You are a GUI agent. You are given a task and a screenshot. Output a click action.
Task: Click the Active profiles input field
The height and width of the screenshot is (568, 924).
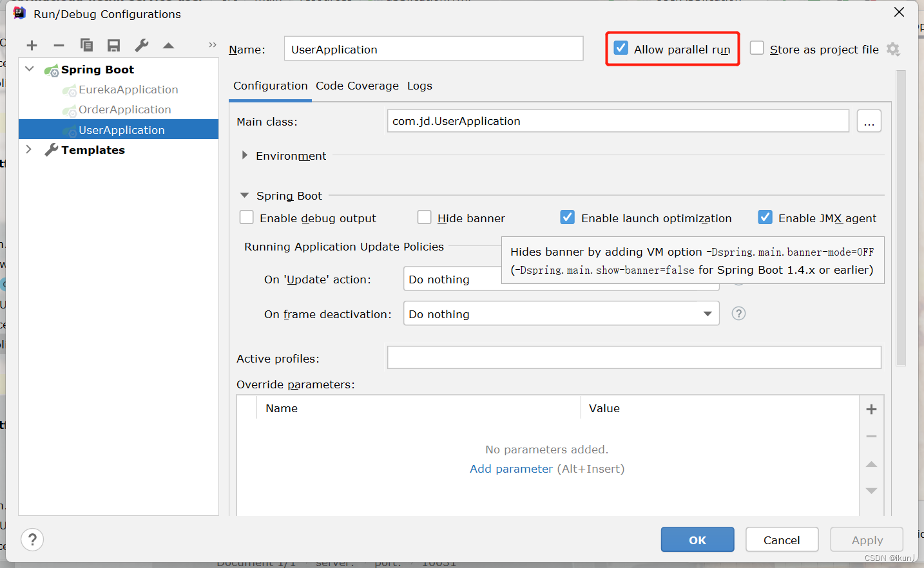(634, 357)
